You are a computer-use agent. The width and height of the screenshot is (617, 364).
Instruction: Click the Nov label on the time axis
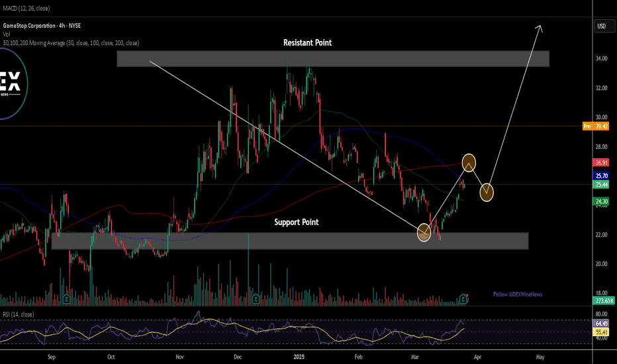179,357
